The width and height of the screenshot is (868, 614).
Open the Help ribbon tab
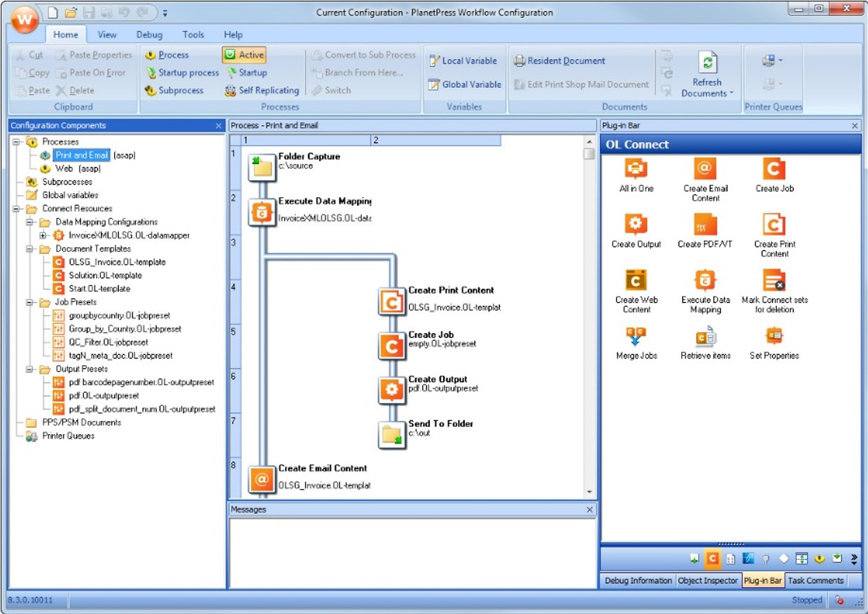(x=233, y=34)
